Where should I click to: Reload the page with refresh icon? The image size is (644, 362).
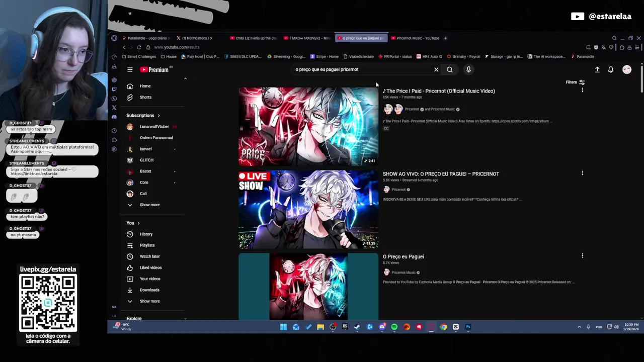point(139,47)
